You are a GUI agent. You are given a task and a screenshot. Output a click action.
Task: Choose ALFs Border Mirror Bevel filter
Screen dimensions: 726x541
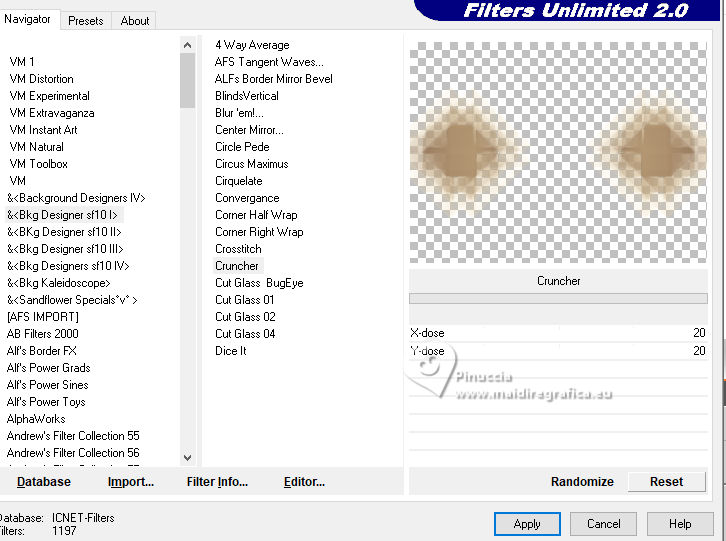pos(274,79)
